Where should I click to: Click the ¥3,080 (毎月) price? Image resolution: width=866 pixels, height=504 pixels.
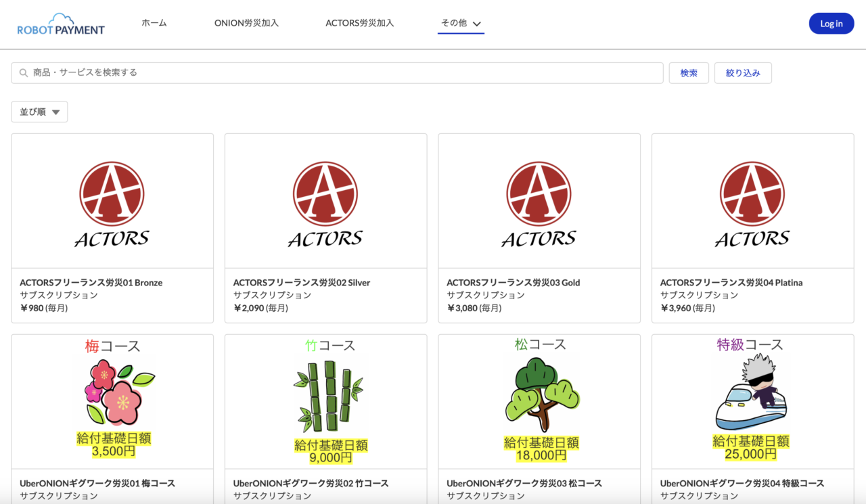point(474,308)
